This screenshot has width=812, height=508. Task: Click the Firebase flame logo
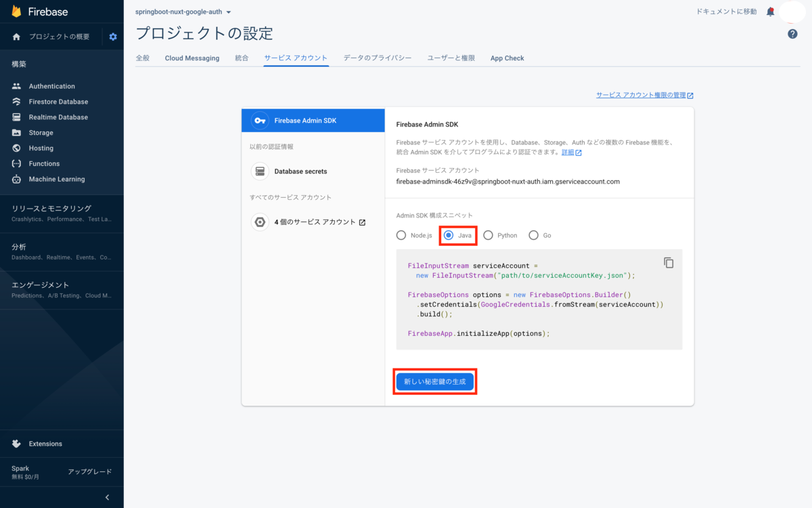(17, 12)
